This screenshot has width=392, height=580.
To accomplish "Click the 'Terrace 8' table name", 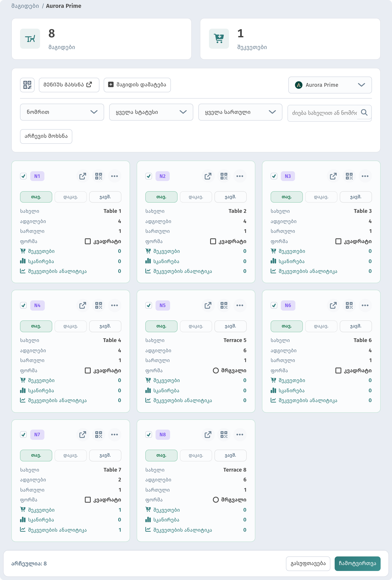I will click(x=235, y=469).
